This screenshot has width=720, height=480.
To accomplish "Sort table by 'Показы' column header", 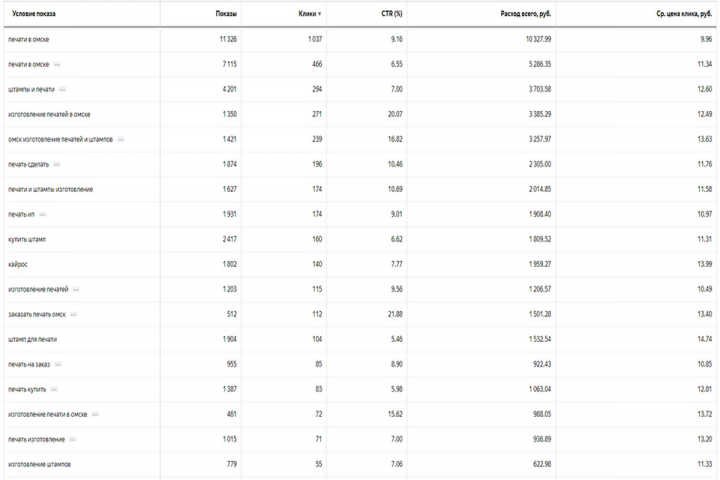I will (x=226, y=14).
